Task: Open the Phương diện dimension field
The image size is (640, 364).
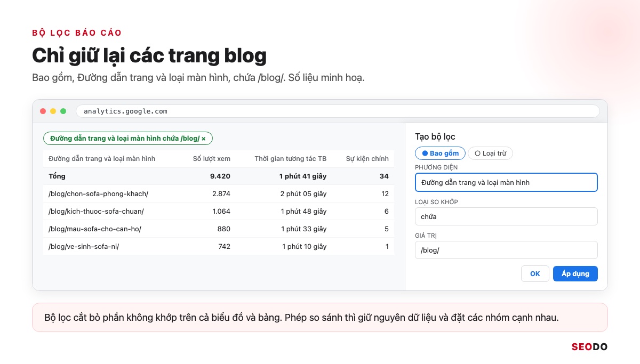Action: pyautogui.click(x=506, y=182)
